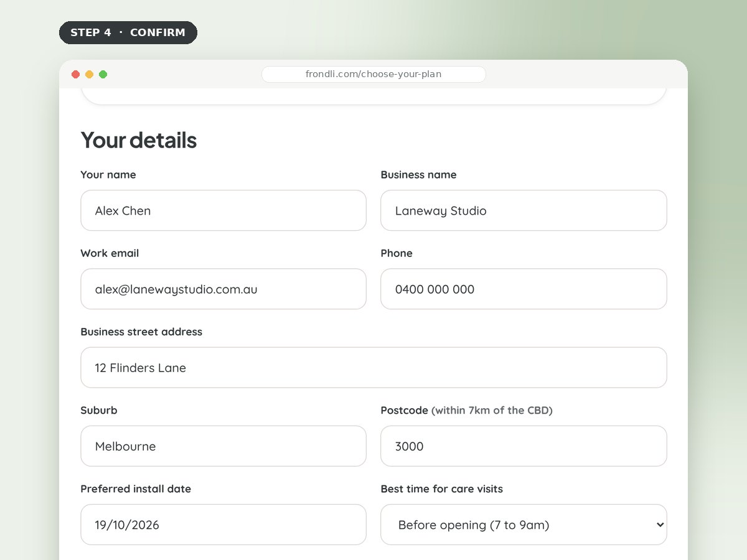Click the Your name label
This screenshot has height=560, width=747.
coord(108,175)
